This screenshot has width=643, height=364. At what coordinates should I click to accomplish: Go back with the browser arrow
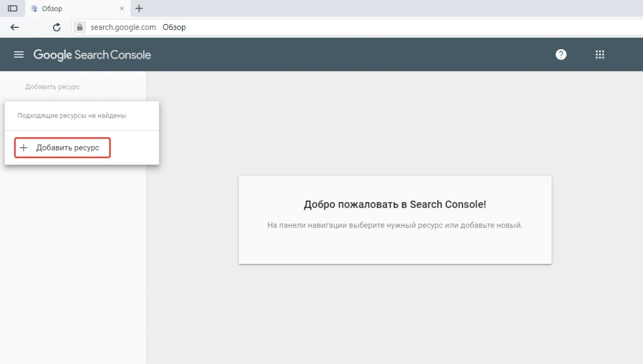(15, 27)
